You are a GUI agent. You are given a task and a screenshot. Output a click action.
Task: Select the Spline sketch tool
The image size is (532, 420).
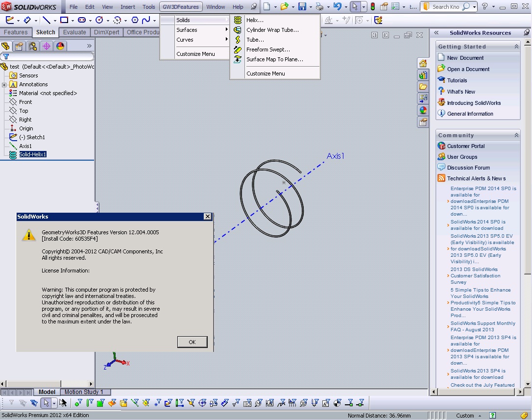[146, 21]
